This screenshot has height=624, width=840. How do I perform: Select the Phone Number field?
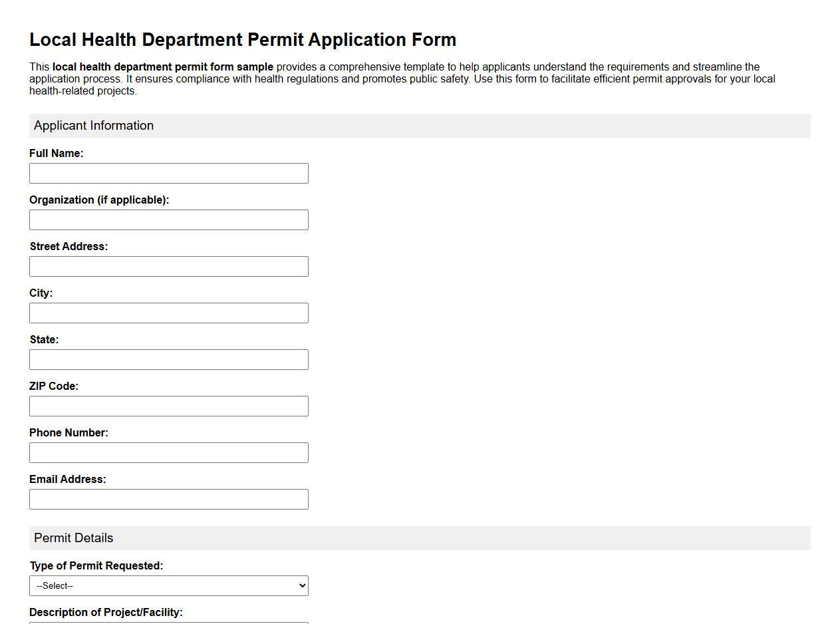coord(168,452)
